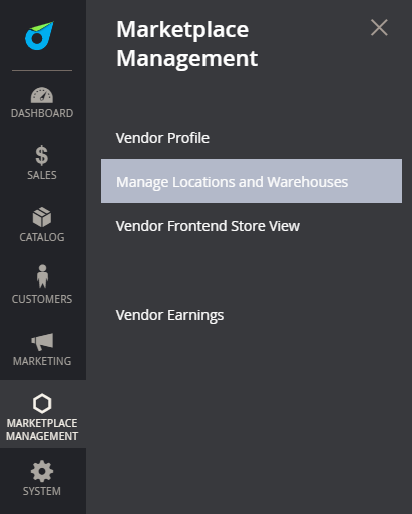This screenshot has height=514, width=412.
Task: Select the SYSTEM sidebar label
Action: tap(42, 491)
